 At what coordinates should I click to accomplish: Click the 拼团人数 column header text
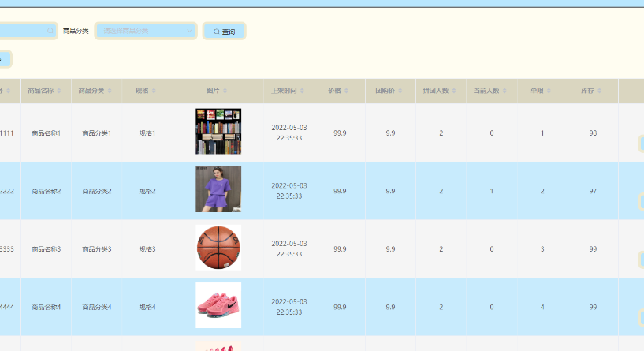pos(436,91)
